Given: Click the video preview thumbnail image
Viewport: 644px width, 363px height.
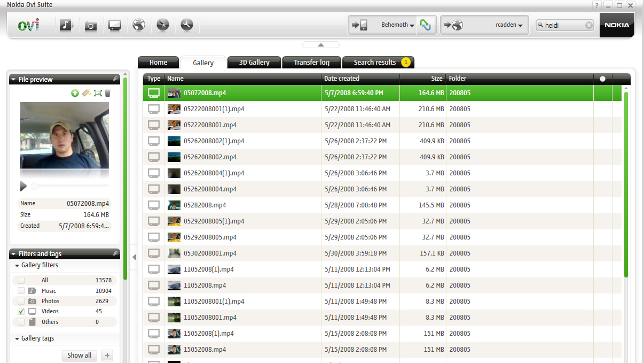Looking at the screenshot, I should [65, 135].
